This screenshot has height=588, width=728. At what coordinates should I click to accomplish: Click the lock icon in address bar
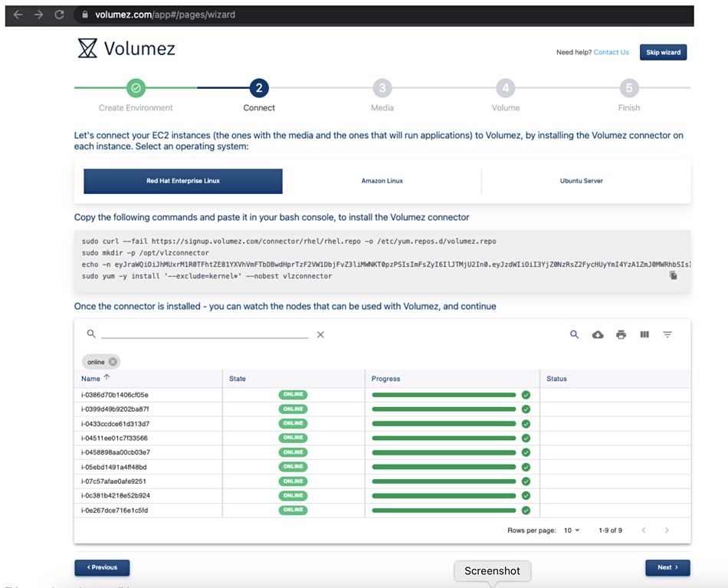pos(85,15)
